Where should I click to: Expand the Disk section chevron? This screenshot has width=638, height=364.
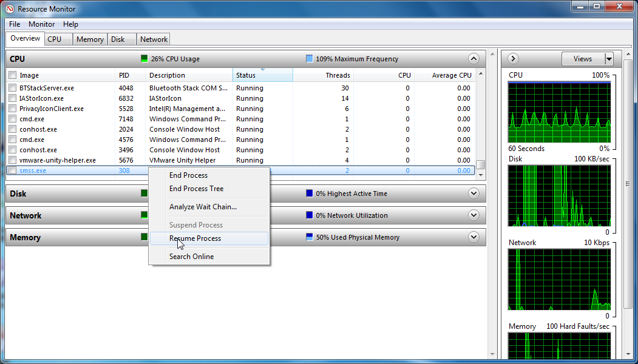coord(473,194)
